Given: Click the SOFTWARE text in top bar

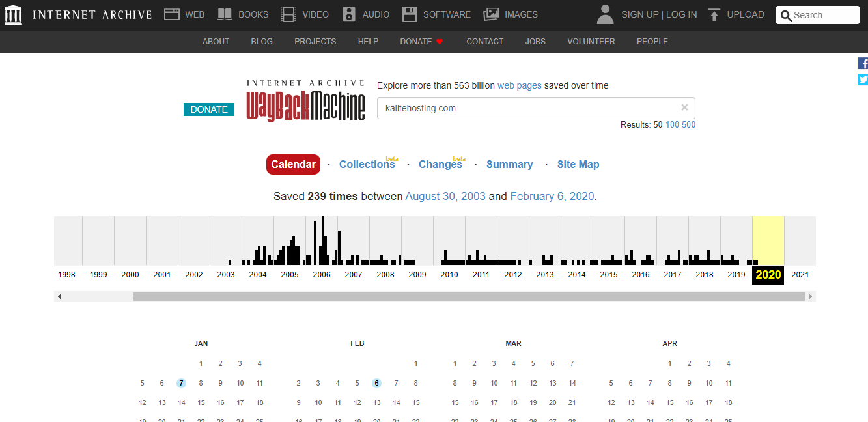Looking at the screenshot, I should [447, 14].
